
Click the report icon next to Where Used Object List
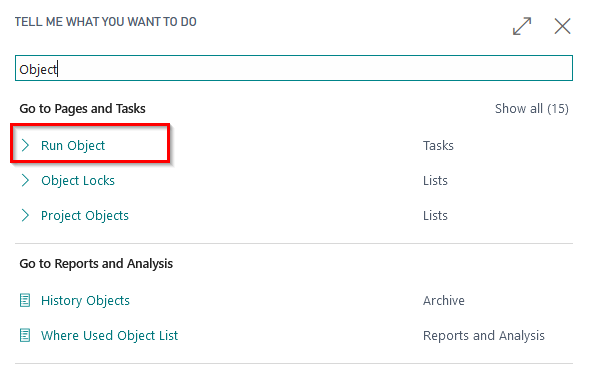coord(25,335)
